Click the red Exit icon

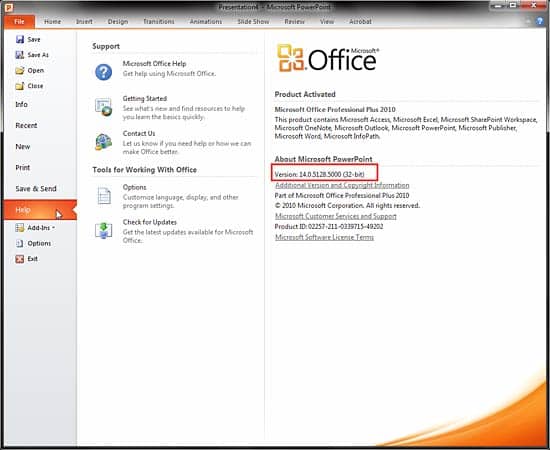[20, 259]
